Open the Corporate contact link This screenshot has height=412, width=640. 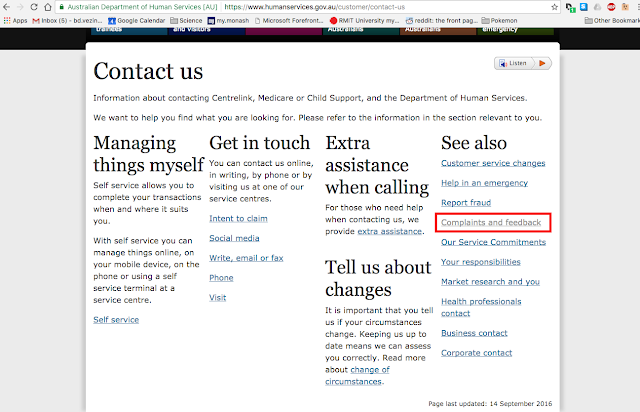(476, 353)
